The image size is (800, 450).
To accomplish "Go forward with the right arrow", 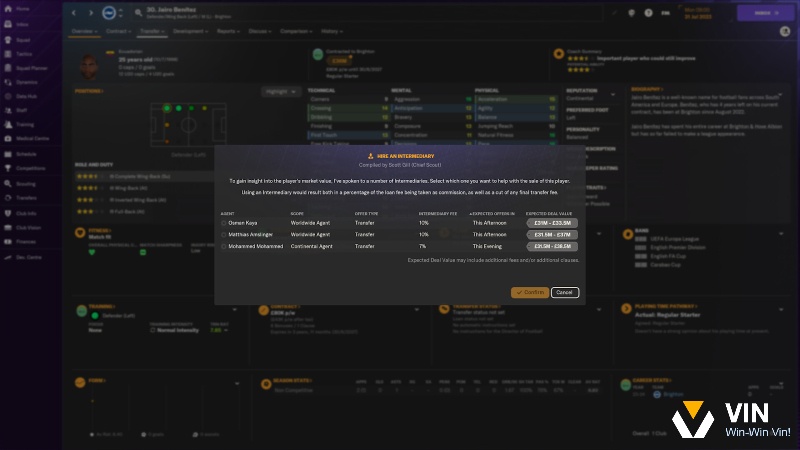I will (x=91, y=13).
